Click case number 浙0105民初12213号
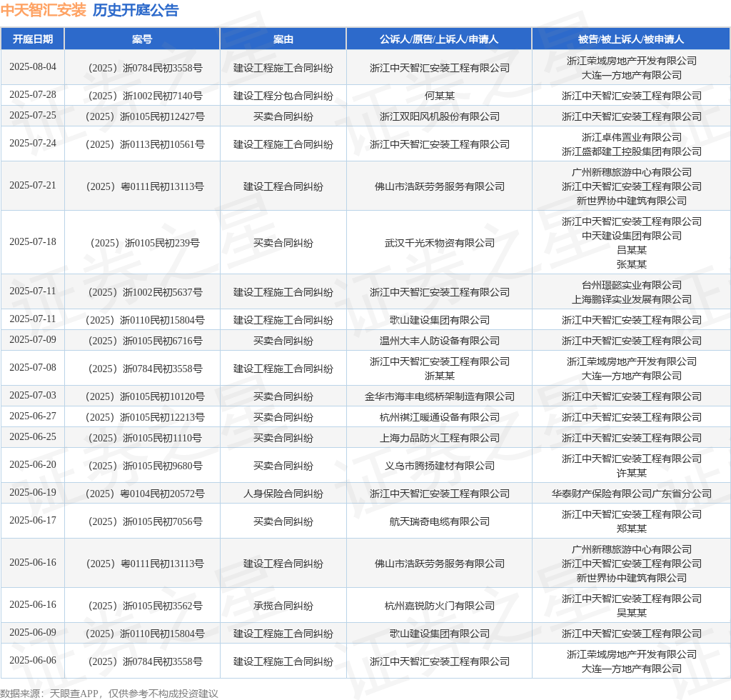 point(146,417)
